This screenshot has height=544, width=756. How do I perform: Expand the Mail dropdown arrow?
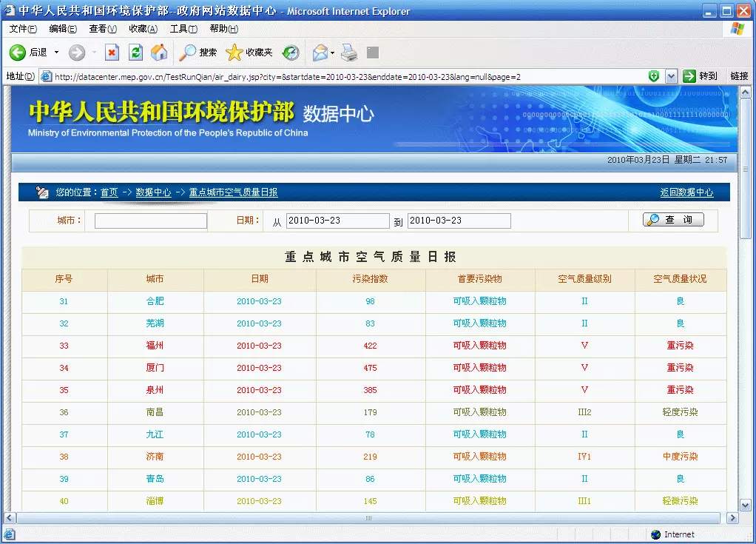332,53
